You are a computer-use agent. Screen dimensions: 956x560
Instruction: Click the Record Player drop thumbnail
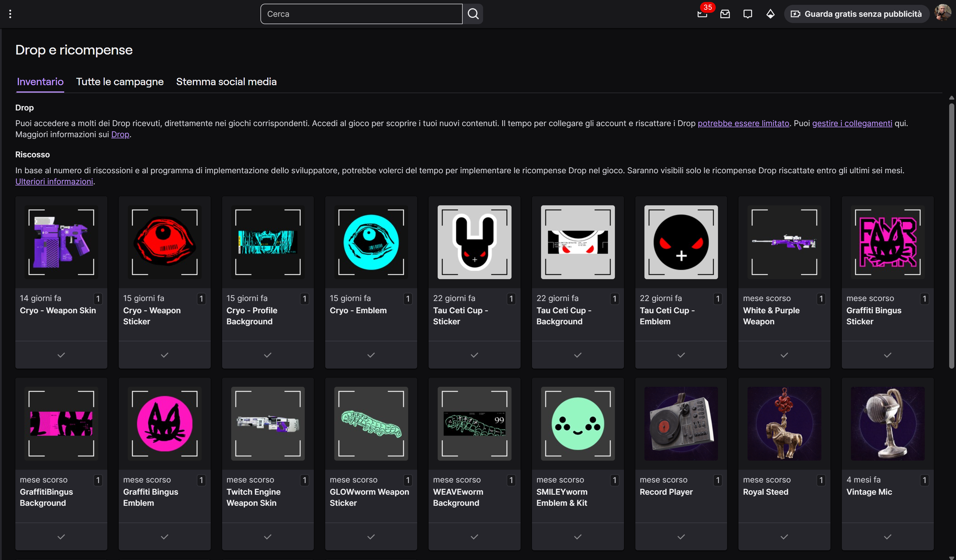coord(681,423)
